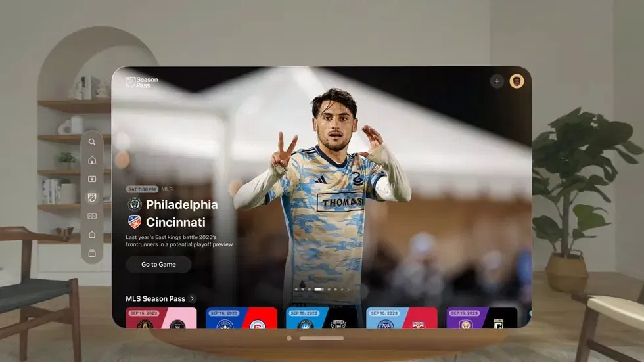This screenshot has width=644, height=362.
Task: Open the user profile avatar
Action: coord(517,81)
